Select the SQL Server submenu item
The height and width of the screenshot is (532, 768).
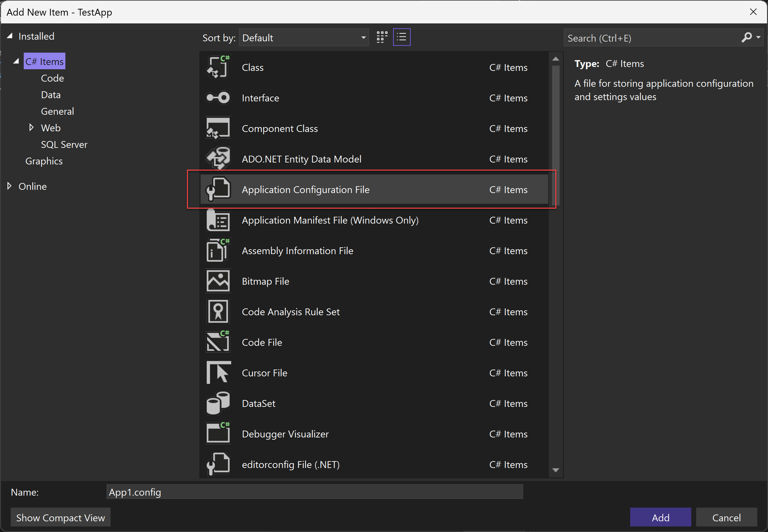tap(64, 144)
